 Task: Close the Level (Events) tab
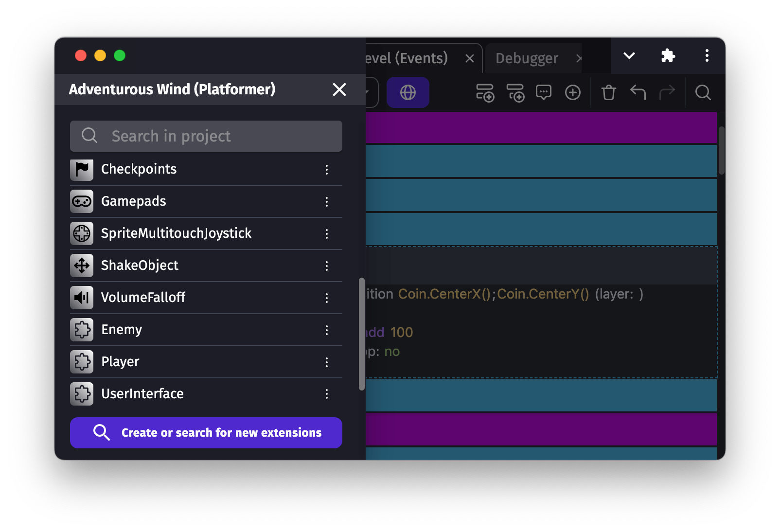469,59
